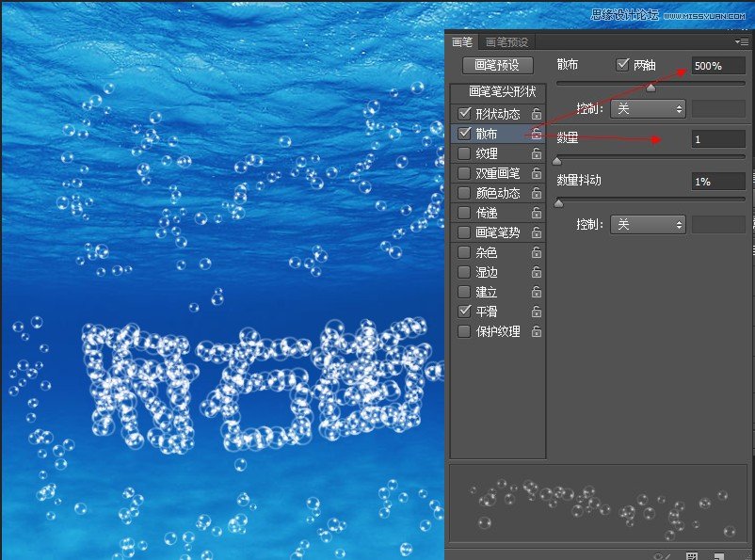Select the 画笔 tab
The width and height of the screenshot is (755, 560).
click(x=461, y=40)
